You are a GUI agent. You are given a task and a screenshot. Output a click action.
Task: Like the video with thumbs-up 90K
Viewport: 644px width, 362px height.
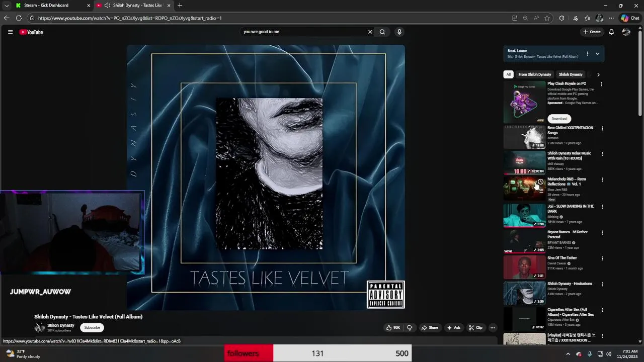[x=393, y=327]
